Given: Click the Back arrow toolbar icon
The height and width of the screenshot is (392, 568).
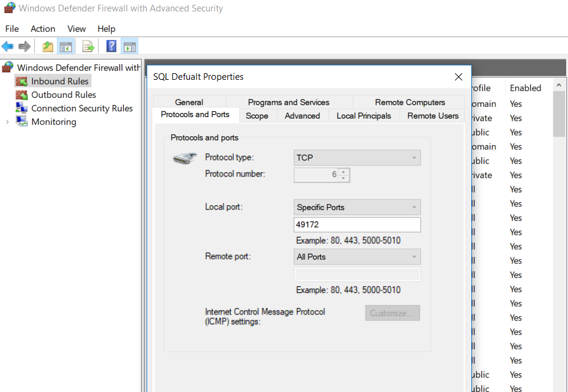Looking at the screenshot, I should click(x=8, y=46).
